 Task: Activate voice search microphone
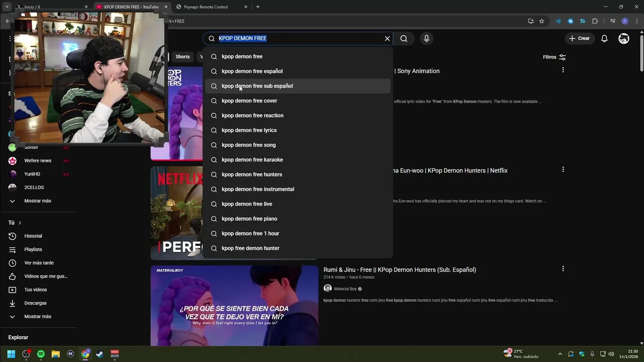[427, 38]
